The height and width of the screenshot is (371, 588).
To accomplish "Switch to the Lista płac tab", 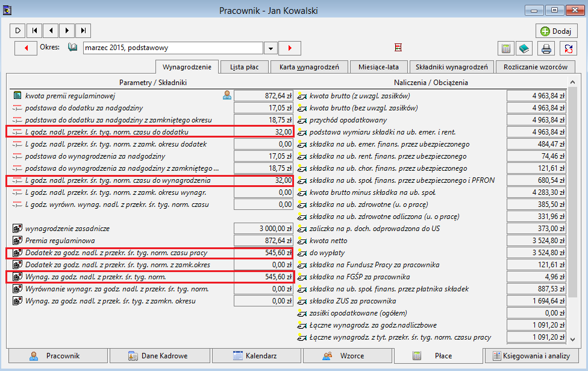I will (x=245, y=67).
